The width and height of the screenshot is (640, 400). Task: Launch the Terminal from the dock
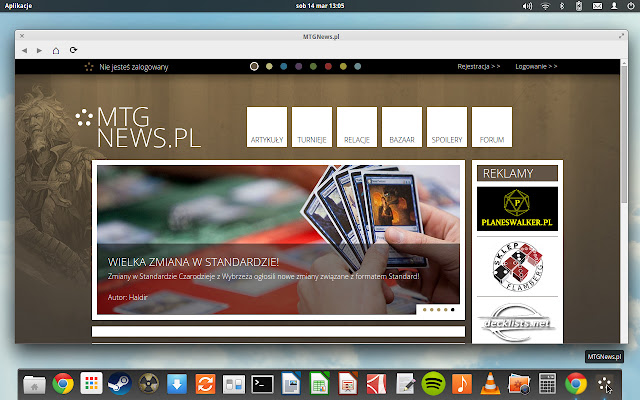coord(262,384)
